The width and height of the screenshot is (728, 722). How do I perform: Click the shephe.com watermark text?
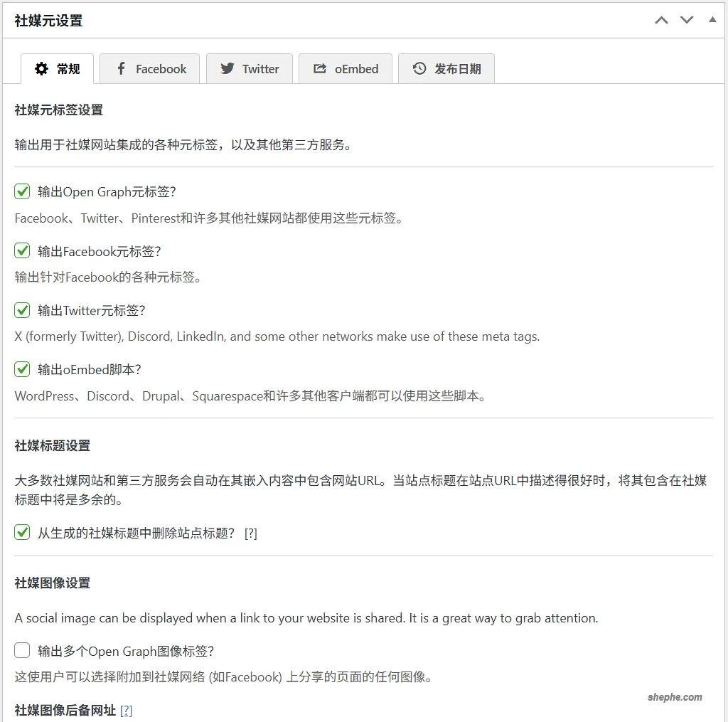click(676, 696)
